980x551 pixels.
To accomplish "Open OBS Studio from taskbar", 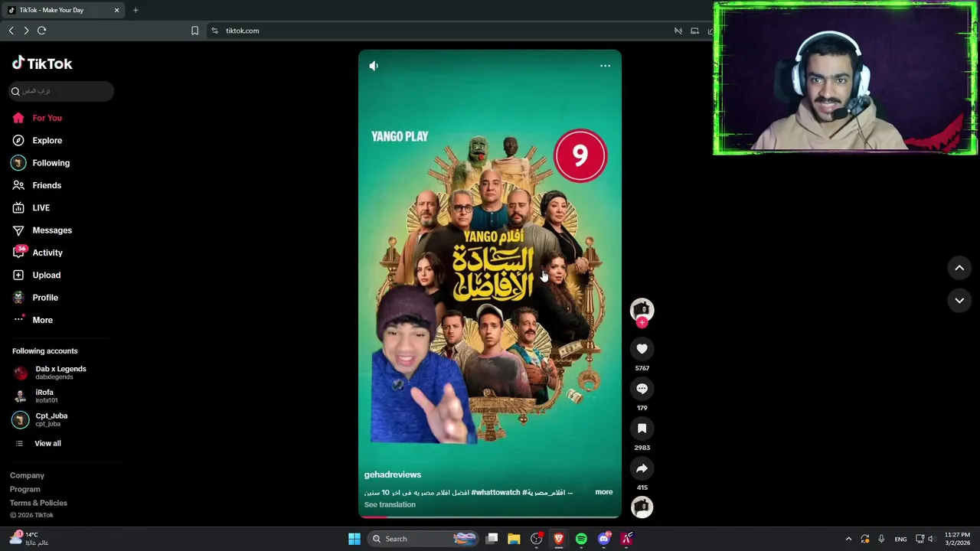I will pos(536,539).
